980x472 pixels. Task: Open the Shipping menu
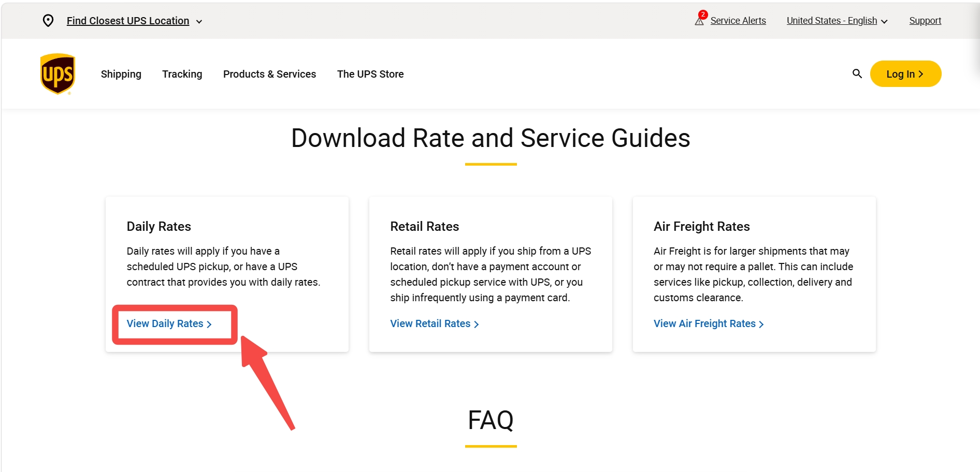click(x=121, y=74)
